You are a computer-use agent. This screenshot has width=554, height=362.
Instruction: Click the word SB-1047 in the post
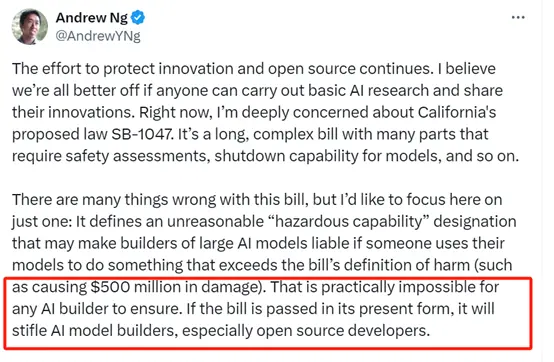coord(143,134)
